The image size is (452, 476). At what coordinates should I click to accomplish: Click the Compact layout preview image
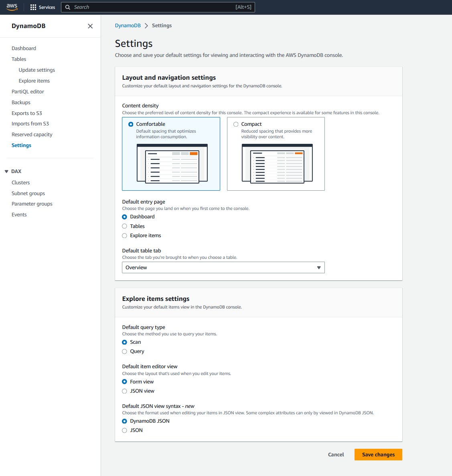(x=277, y=163)
